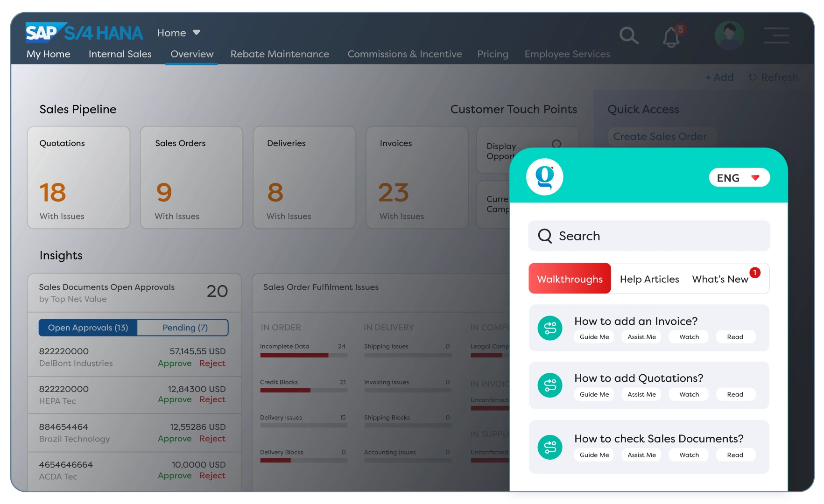Open the user profile avatar
This screenshot has height=504, width=824.
tap(729, 35)
